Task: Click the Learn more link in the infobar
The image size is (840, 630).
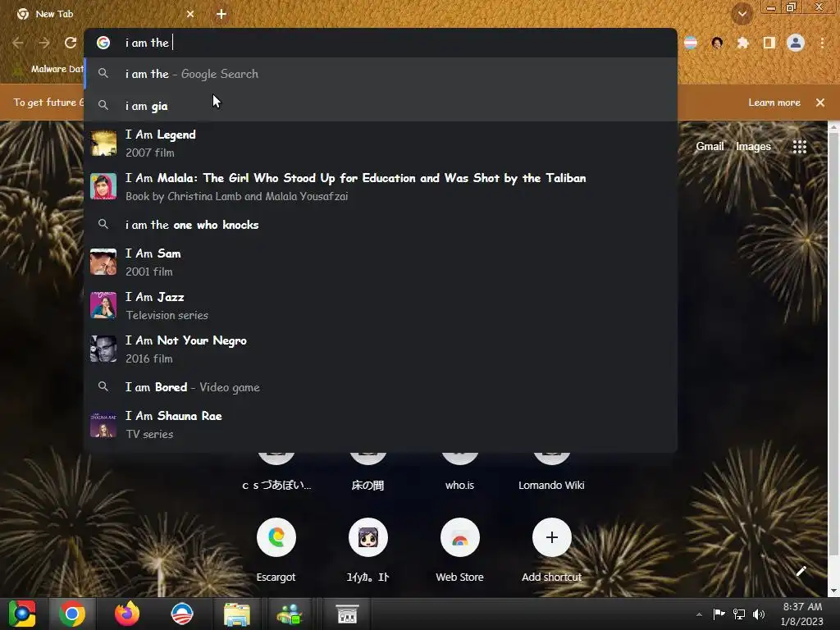Action: click(x=774, y=103)
